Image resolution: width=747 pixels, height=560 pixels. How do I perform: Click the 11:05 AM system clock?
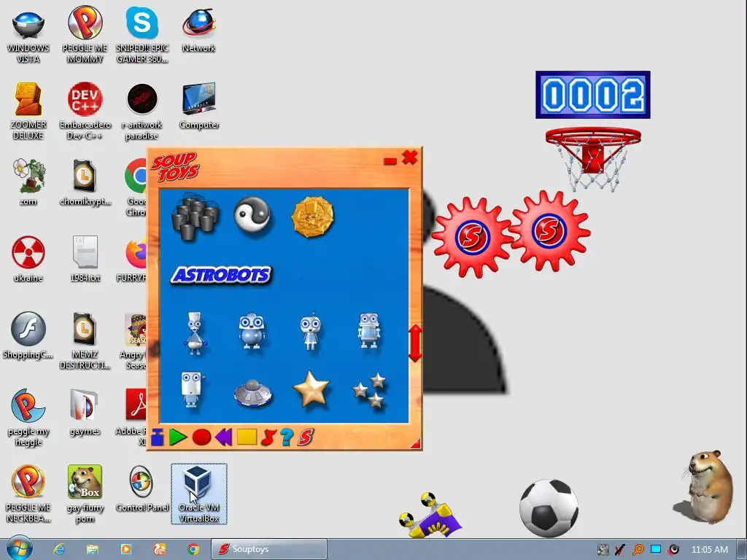tap(710, 549)
